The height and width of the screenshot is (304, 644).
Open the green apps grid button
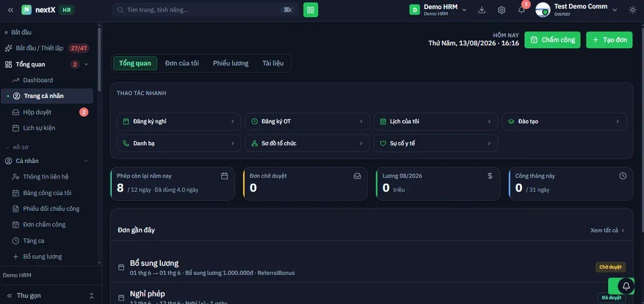[x=310, y=10]
